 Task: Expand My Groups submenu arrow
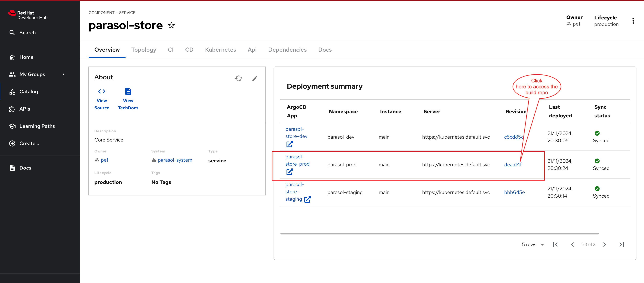tap(64, 74)
